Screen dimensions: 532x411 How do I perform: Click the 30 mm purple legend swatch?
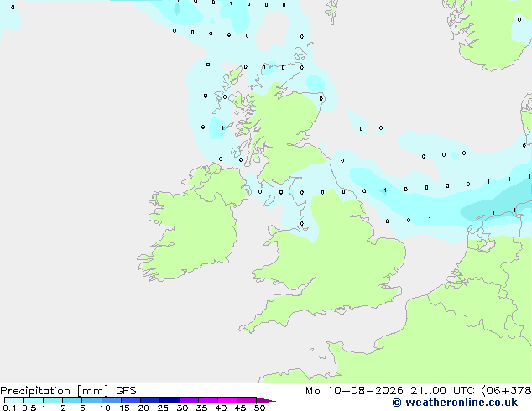(x=188, y=400)
